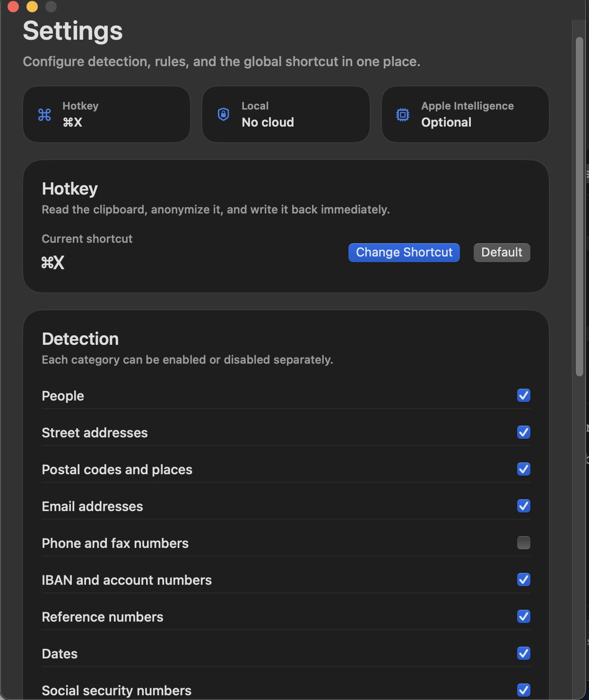The width and height of the screenshot is (589, 700).
Task: Uncheck Social security numbers
Action: [x=523, y=690]
